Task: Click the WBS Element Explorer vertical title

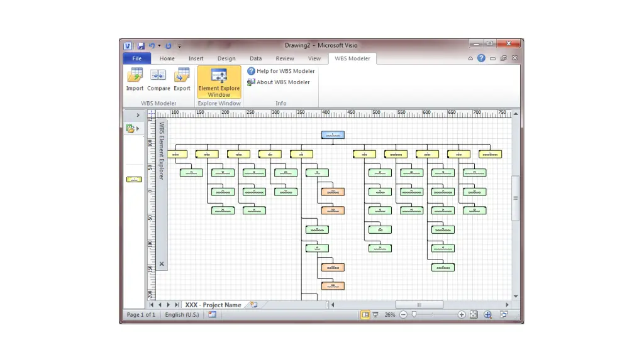Action: [162, 151]
